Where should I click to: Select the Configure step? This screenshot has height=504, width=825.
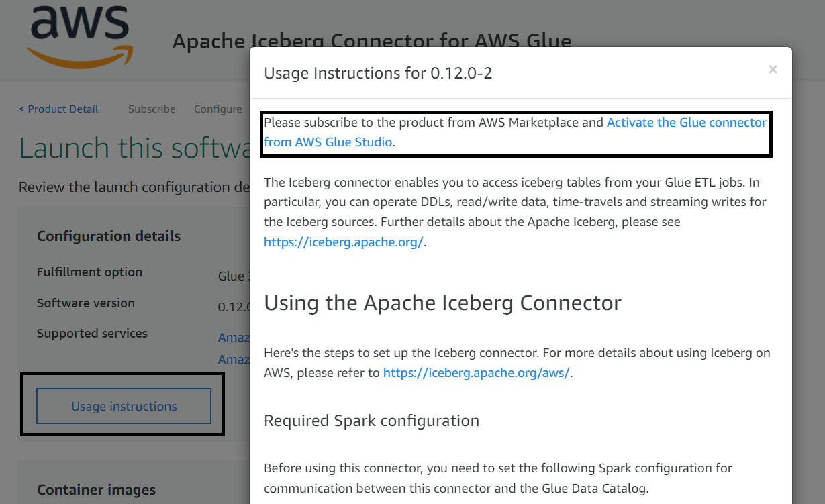pos(217,109)
